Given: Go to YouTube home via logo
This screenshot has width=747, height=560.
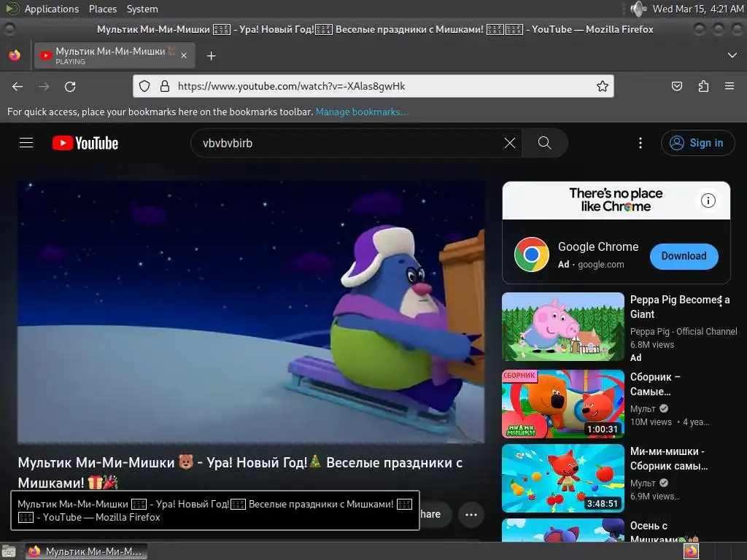Looking at the screenshot, I should 85,143.
